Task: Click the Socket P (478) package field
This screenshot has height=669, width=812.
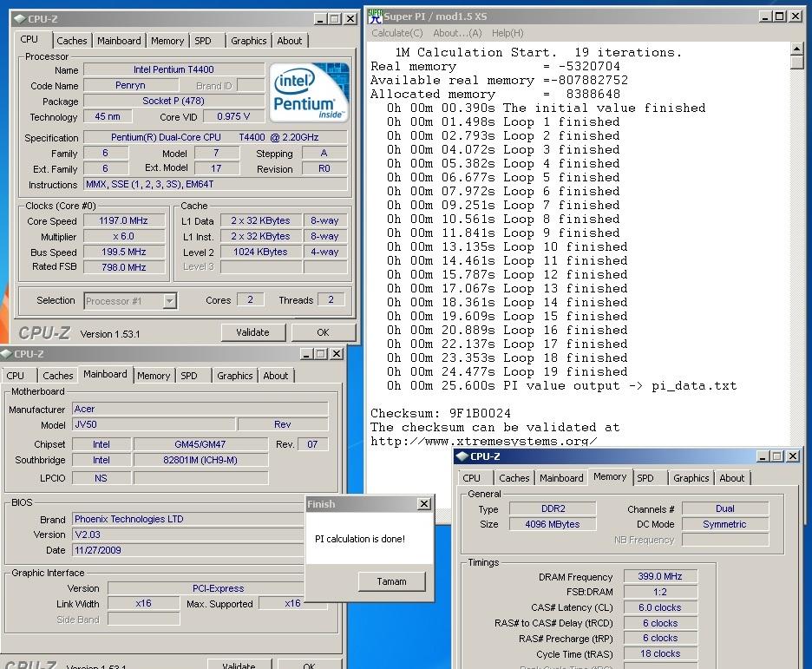Action: click(x=174, y=101)
